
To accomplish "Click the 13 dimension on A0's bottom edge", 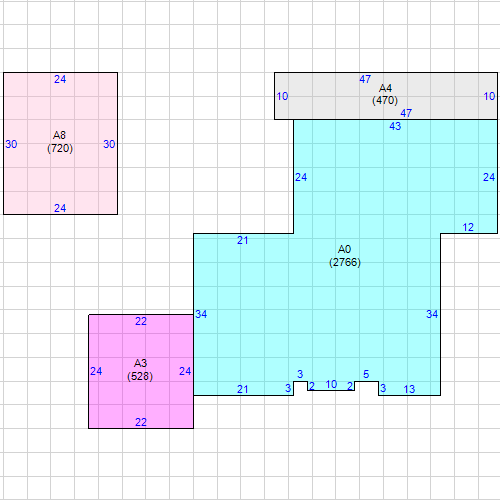I will [x=409, y=389].
